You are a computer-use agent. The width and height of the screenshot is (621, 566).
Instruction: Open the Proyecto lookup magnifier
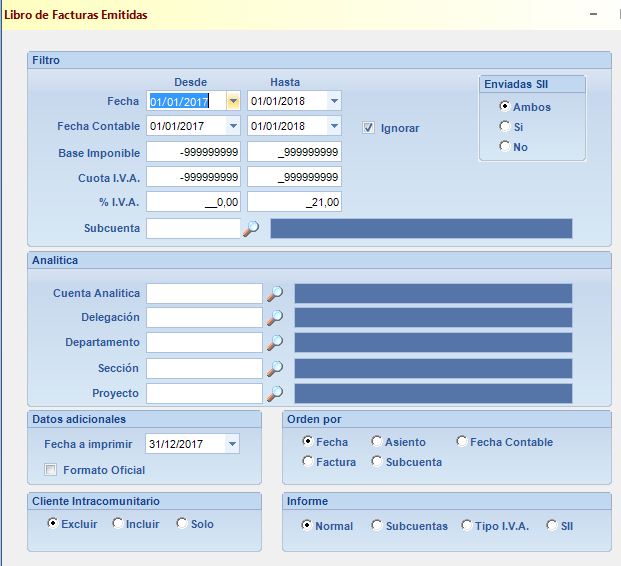point(274,393)
